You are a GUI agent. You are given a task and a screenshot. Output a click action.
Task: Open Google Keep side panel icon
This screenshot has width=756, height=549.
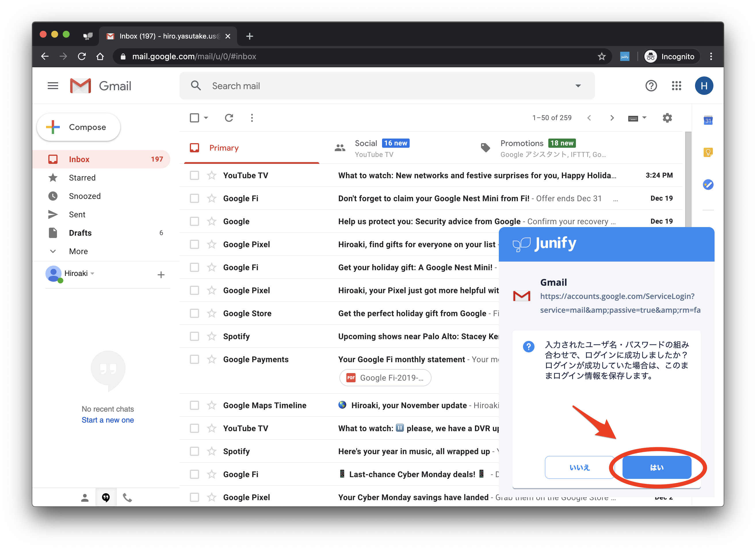click(x=708, y=152)
